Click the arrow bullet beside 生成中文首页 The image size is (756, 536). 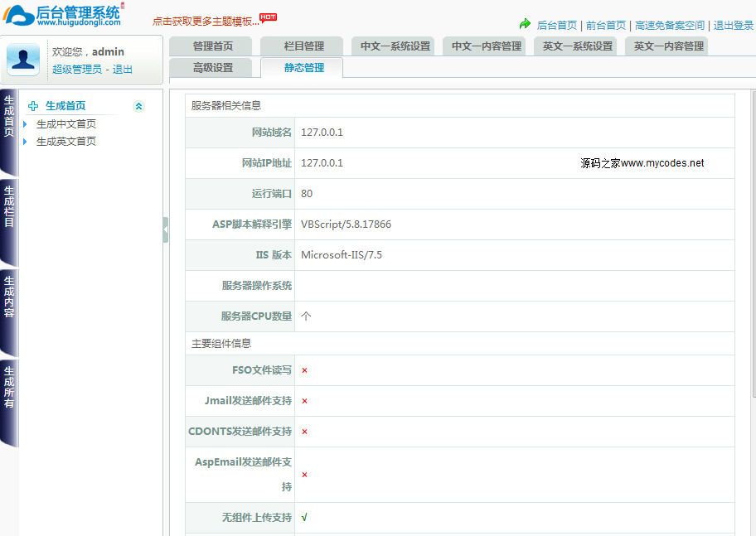coord(25,124)
